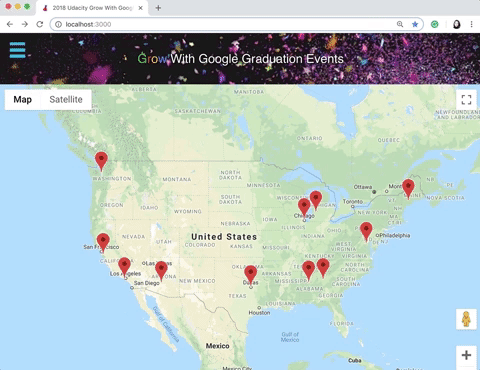Click the 'Toronto' city label
This screenshot has width=480, height=370.
pos(353,201)
